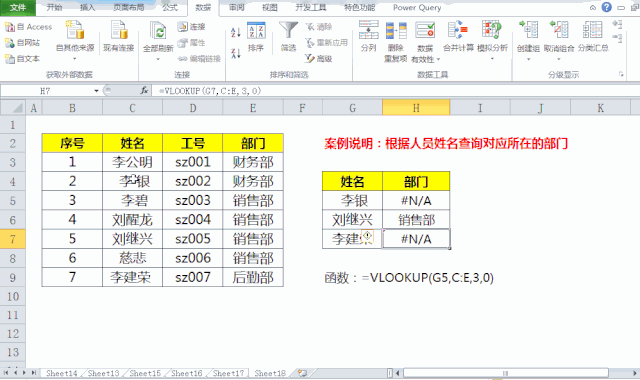Image resolution: width=640 pixels, height=380 pixels.
Task: Switch to the 页面布局 ribbon tab
Action: point(129,7)
